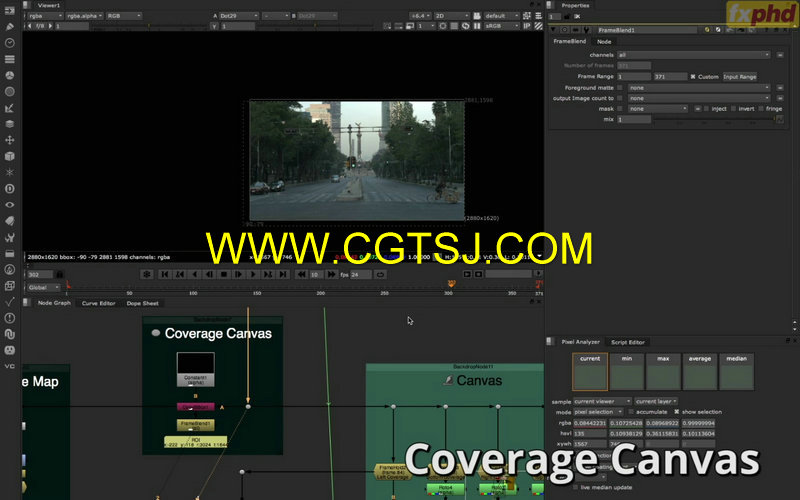Open the Time nodes clock icon

tap(9, 43)
